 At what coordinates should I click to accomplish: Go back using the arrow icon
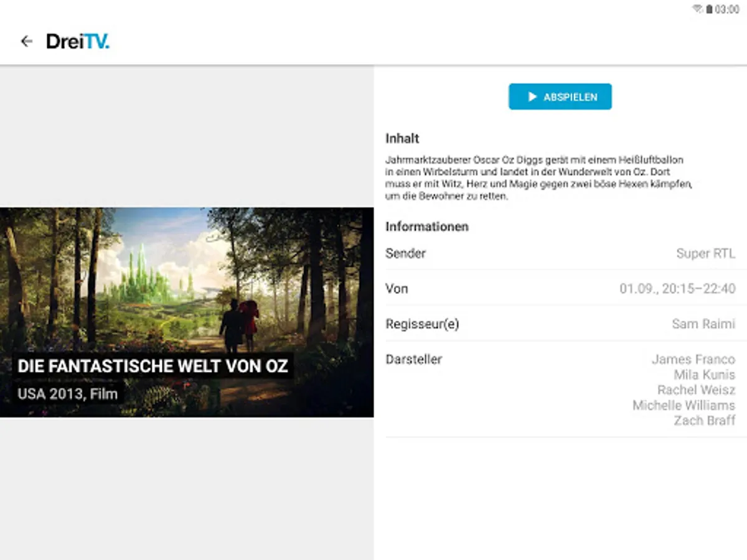click(x=26, y=42)
